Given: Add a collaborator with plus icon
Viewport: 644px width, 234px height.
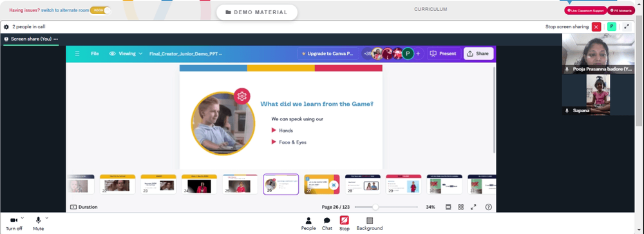Looking at the screenshot, I should point(418,54).
